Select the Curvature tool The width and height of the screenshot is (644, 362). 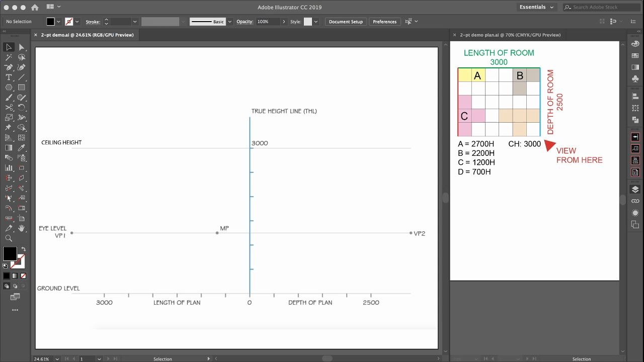(22, 67)
